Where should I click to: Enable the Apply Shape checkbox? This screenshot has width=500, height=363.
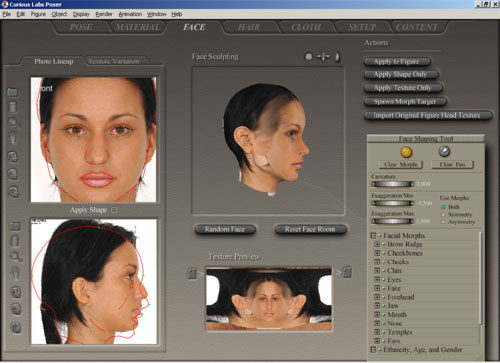pyautogui.click(x=114, y=210)
